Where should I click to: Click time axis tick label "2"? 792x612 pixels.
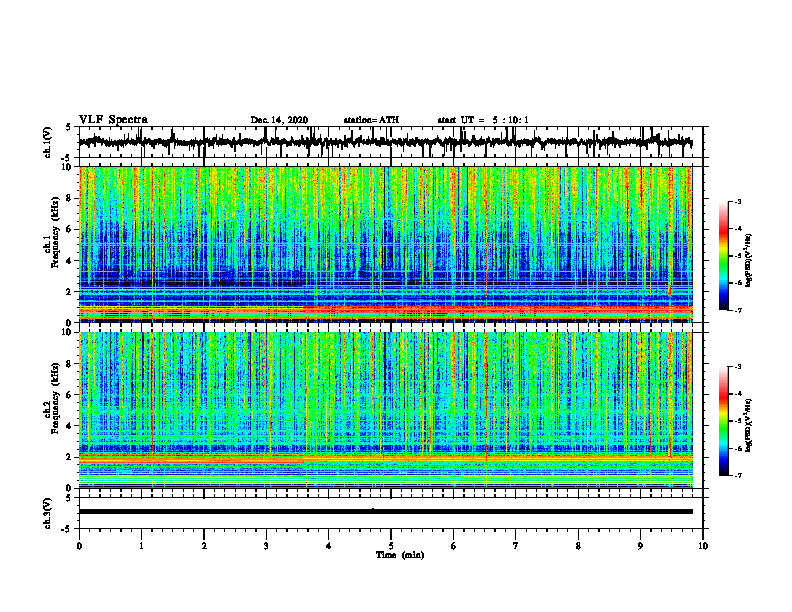coord(204,546)
